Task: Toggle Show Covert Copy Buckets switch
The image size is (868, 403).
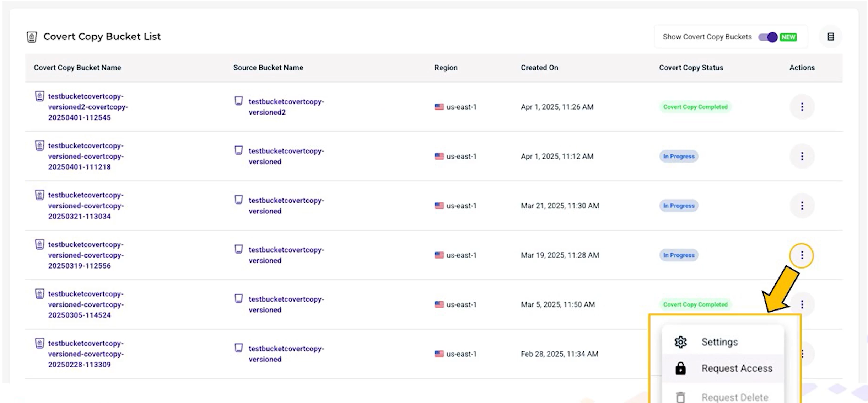Action: (x=767, y=37)
